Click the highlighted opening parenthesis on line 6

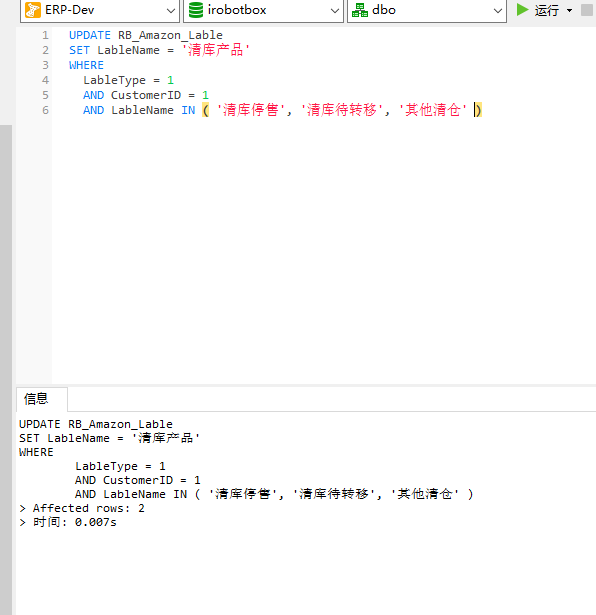tap(205, 110)
